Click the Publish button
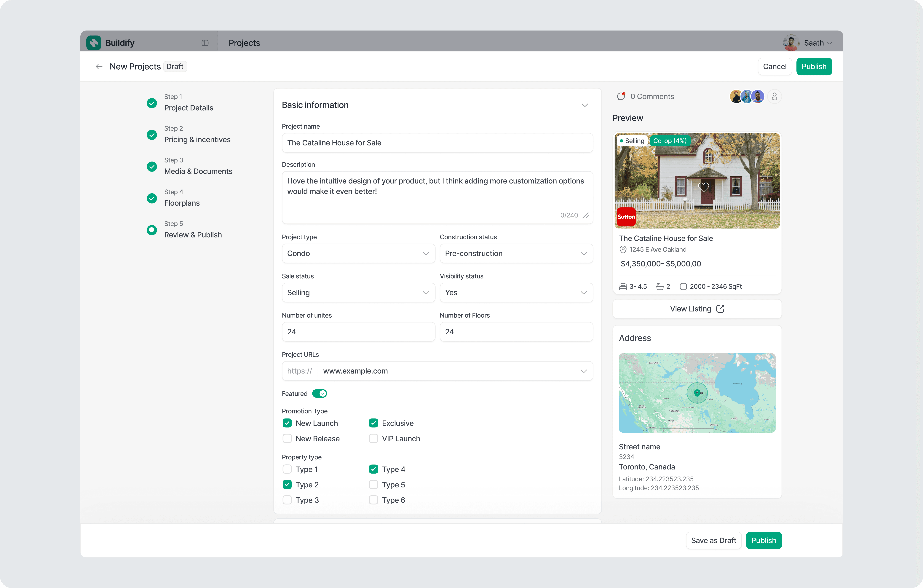This screenshot has height=588, width=923. [x=814, y=66]
